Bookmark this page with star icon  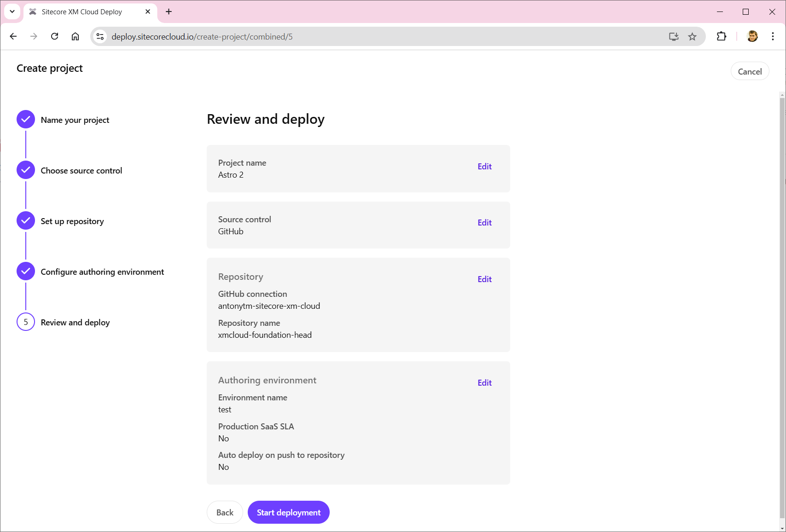(x=692, y=36)
